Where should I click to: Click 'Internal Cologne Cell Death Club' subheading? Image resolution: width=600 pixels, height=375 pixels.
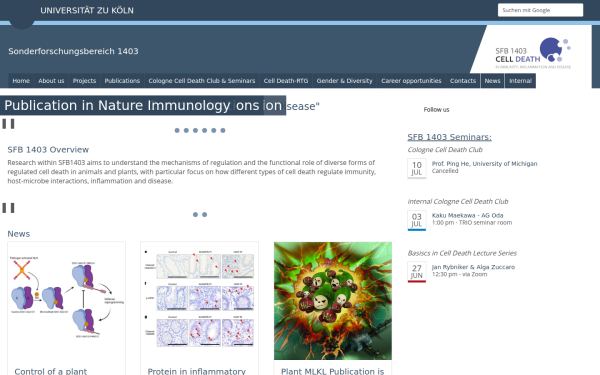pyautogui.click(x=458, y=201)
